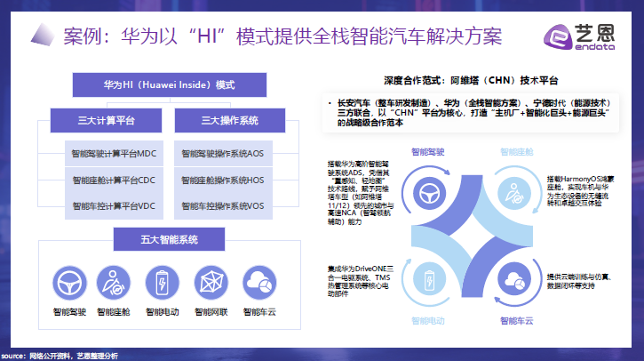Click the 智能驾驶 caption under the steering wheel icon

pyautogui.click(x=69, y=312)
